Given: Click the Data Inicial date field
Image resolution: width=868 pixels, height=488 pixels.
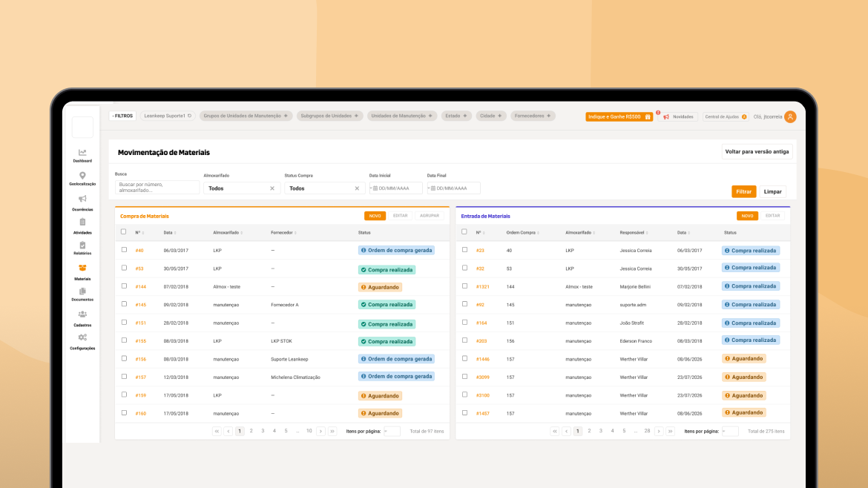Looking at the screenshot, I should 396,188.
